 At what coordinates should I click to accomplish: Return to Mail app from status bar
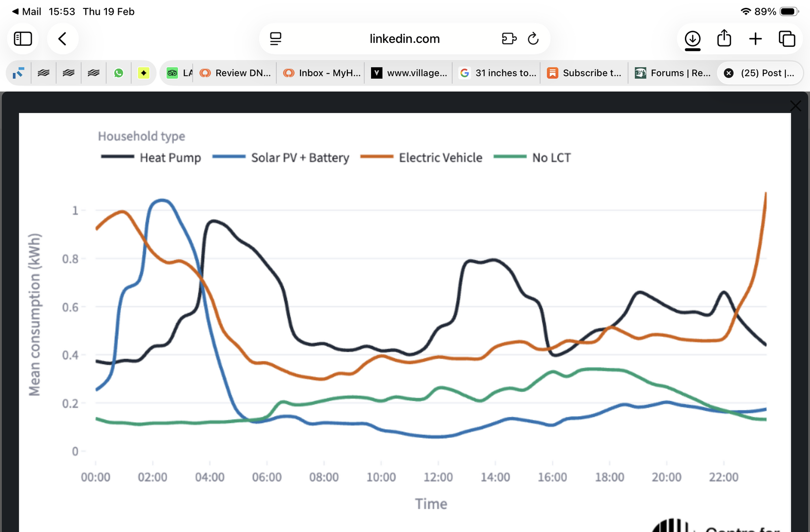[x=27, y=11]
